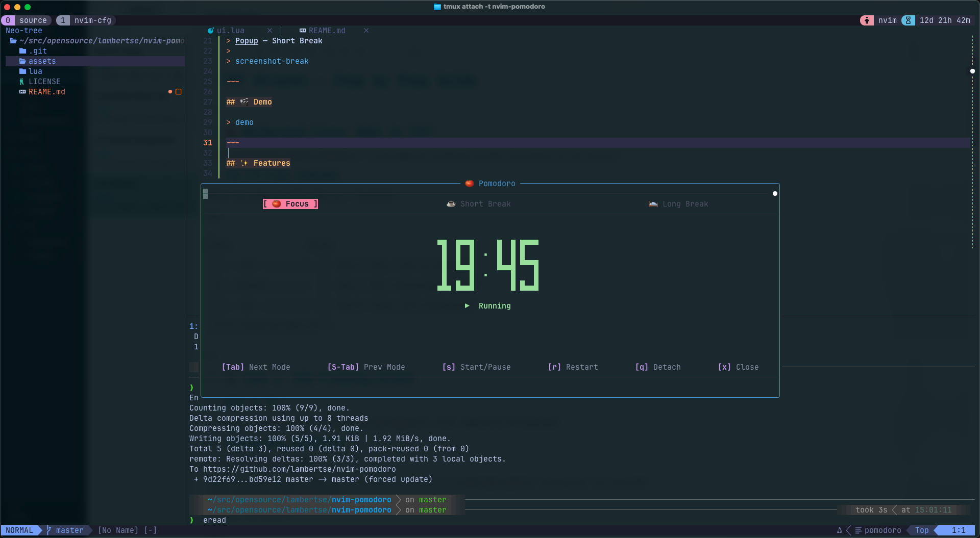980x538 pixels.
Task: Click the 1:1 cursor position indicator
Action: pos(959,530)
